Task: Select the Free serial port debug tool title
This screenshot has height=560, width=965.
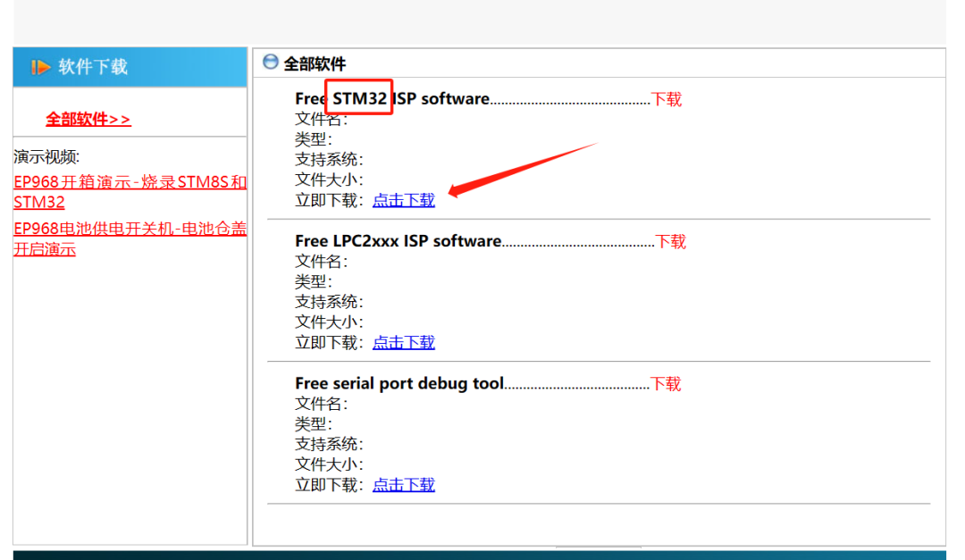Action: [x=399, y=384]
